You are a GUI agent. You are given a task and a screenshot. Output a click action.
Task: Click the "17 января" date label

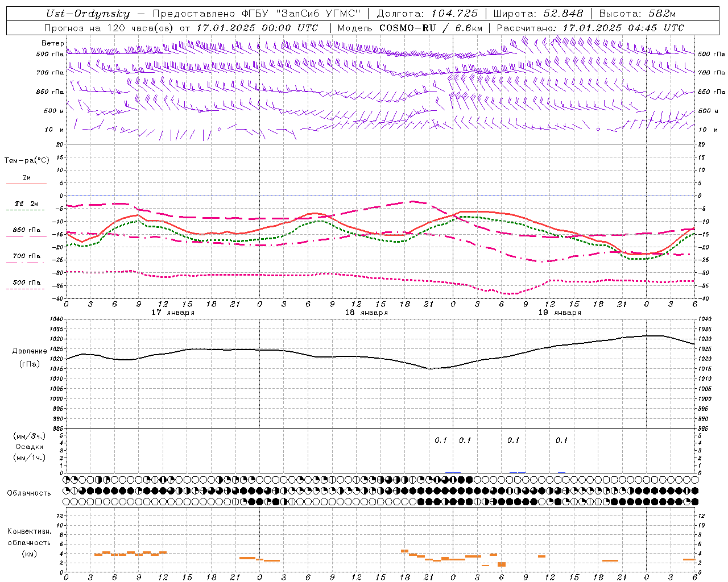point(173,312)
